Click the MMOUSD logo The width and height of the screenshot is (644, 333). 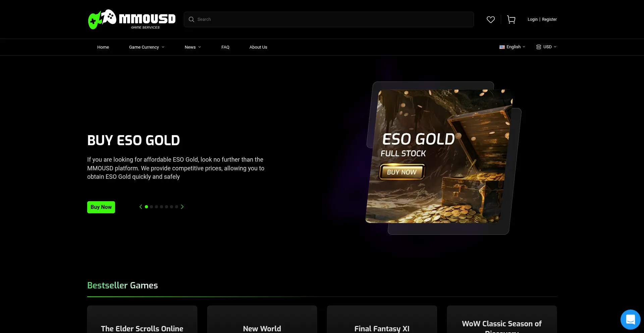tap(132, 19)
